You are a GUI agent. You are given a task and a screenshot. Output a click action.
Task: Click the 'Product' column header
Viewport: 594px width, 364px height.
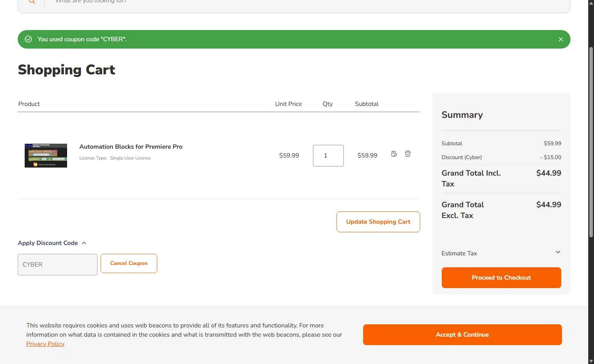[29, 104]
